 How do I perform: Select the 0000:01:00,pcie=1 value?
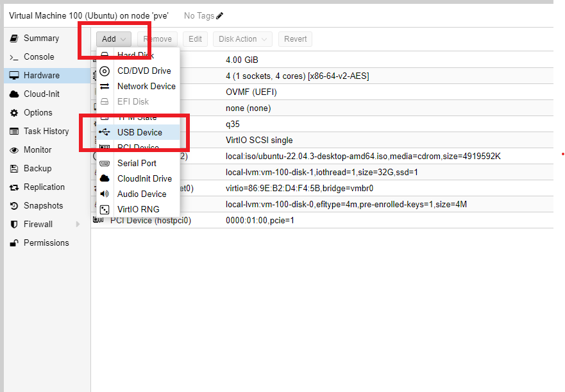tap(260, 220)
